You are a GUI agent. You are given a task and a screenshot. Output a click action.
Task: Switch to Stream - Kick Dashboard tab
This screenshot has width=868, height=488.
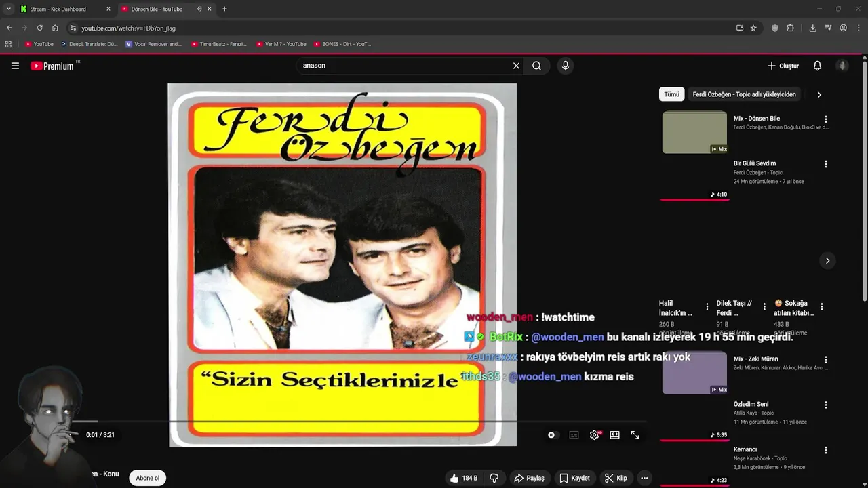pyautogui.click(x=65, y=9)
